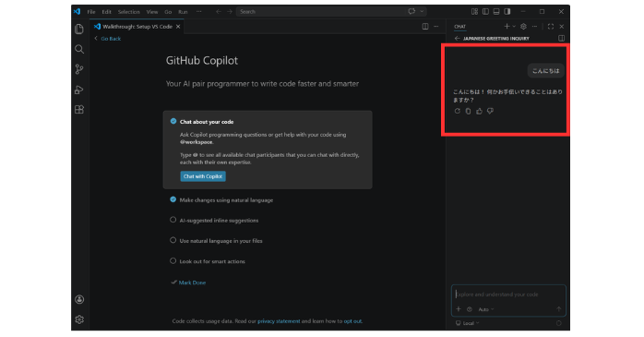Navigate back with title bar left arrow
Image resolution: width=644 pixels, height=337 pixels.
[x=219, y=11]
